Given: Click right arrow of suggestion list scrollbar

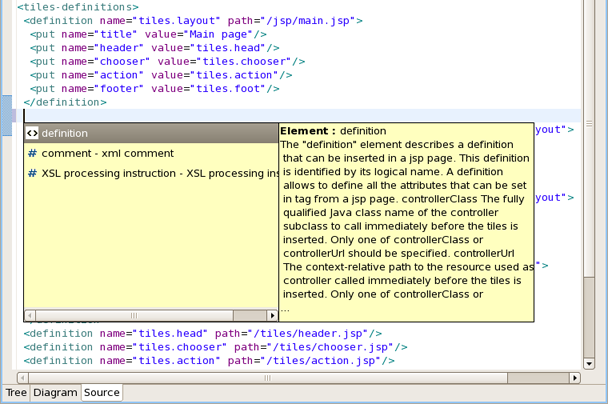Looking at the screenshot, I should 272,315.
